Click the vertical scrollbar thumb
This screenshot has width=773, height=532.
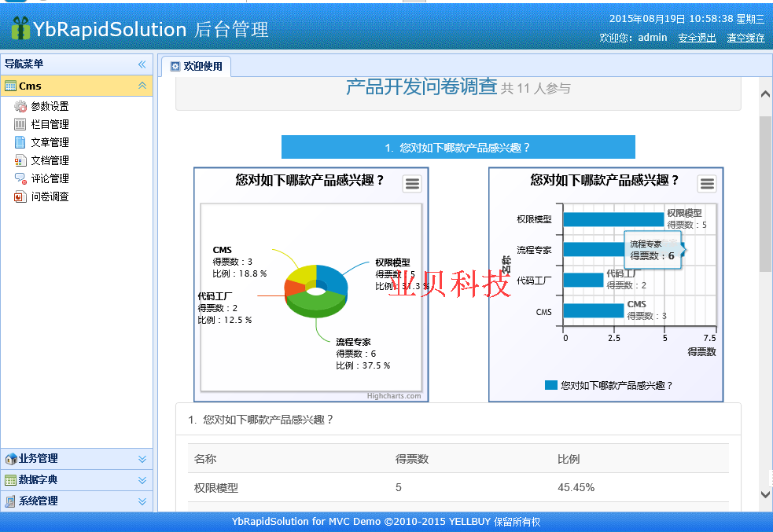[765, 194]
